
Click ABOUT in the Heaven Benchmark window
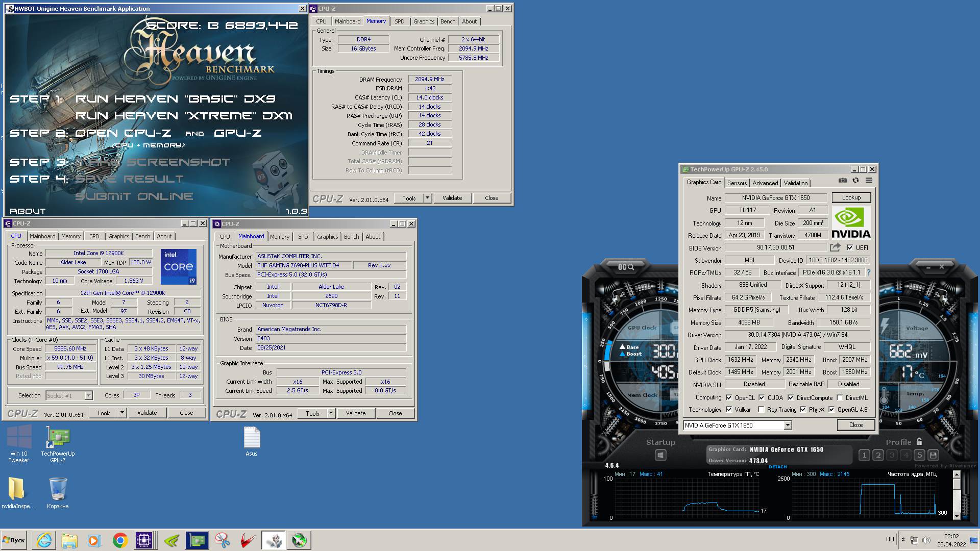tap(28, 211)
